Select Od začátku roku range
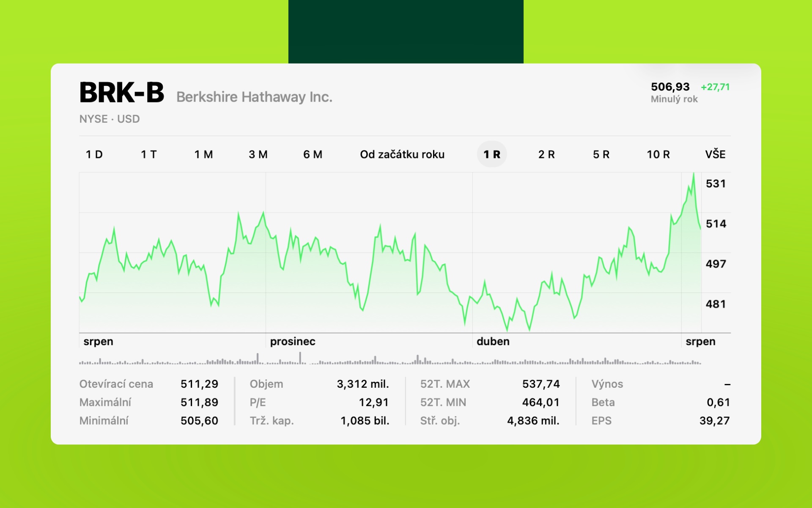 [402, 155]
